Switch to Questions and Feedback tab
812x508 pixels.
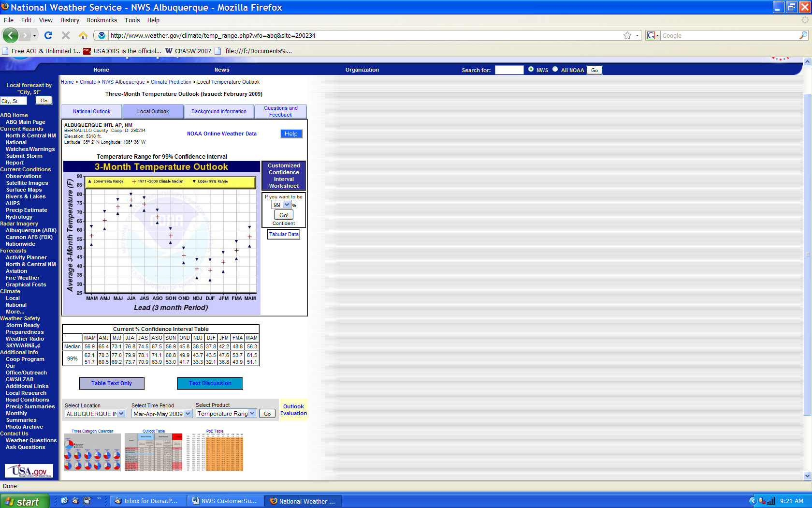[x=281, y=111]
